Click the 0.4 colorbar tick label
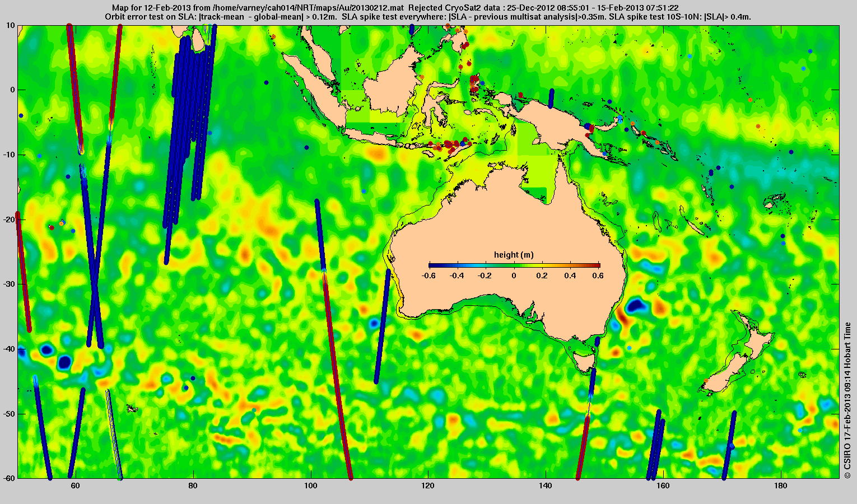Image resolution: width=857 pixels, height=504 pixels. 571,276
